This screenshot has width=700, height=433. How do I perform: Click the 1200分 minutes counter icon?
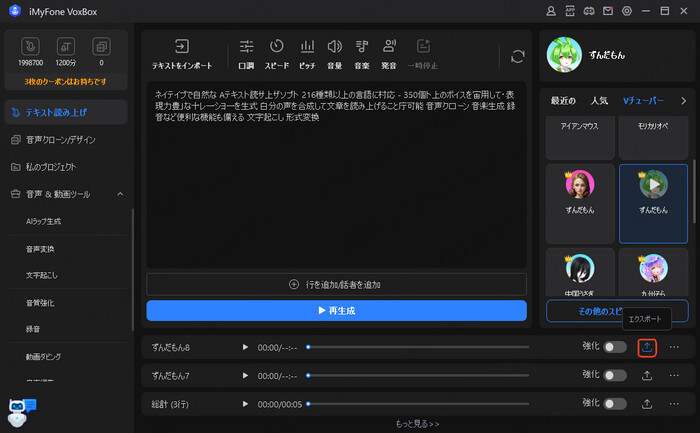tap(66, 46)
